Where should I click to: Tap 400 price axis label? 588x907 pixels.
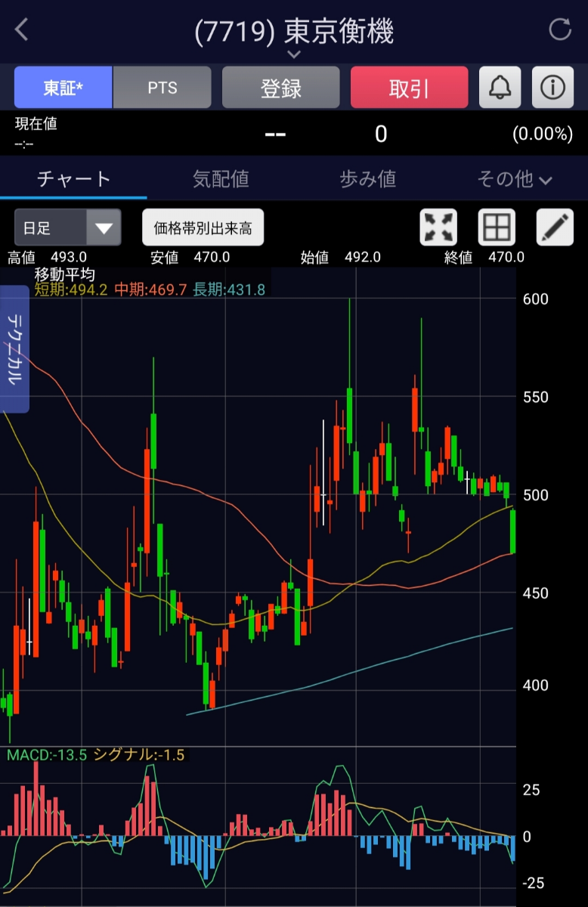pos(535,685)
